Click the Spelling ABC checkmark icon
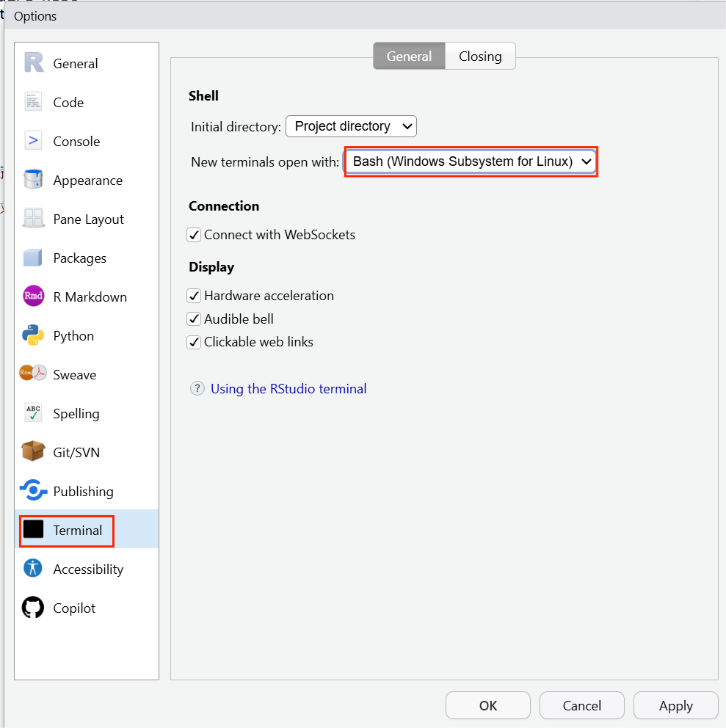The width and height of the screenshot is (726, 728). coord(34,412)
